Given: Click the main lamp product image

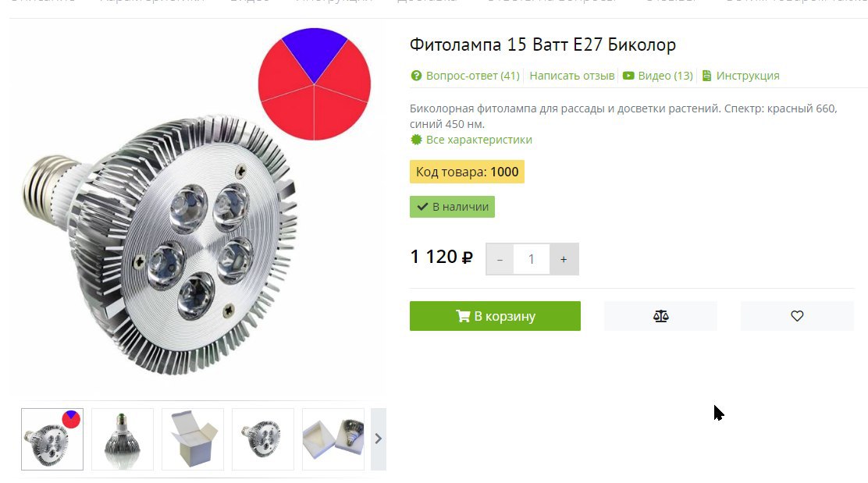Looking at the screenshot, I should click(161, 243).
